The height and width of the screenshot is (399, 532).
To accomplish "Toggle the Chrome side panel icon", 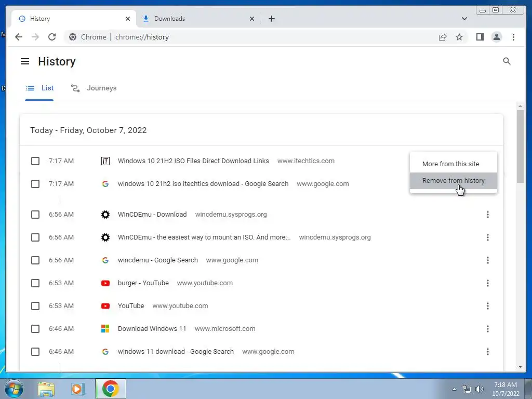I will click(480, 37).
